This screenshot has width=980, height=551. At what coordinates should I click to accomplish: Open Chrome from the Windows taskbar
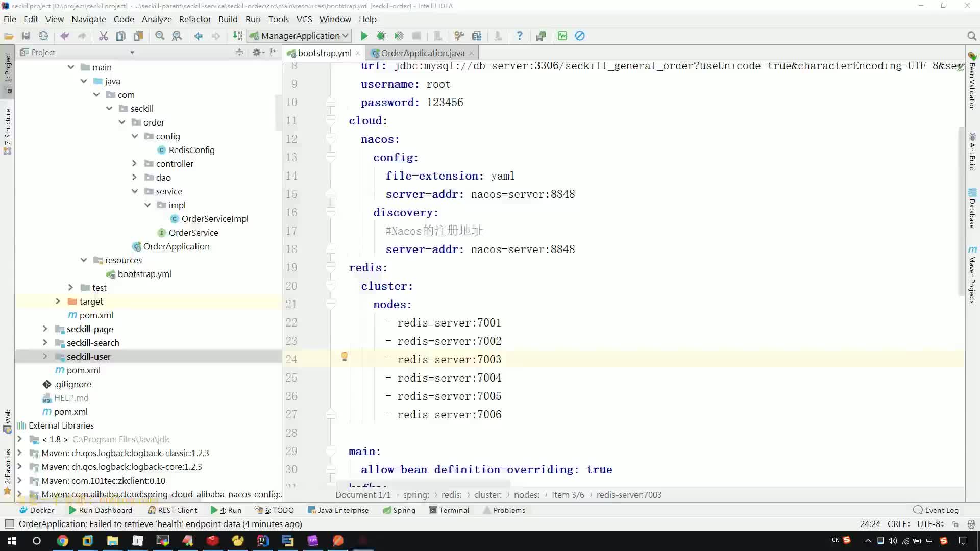pos(62,541)
